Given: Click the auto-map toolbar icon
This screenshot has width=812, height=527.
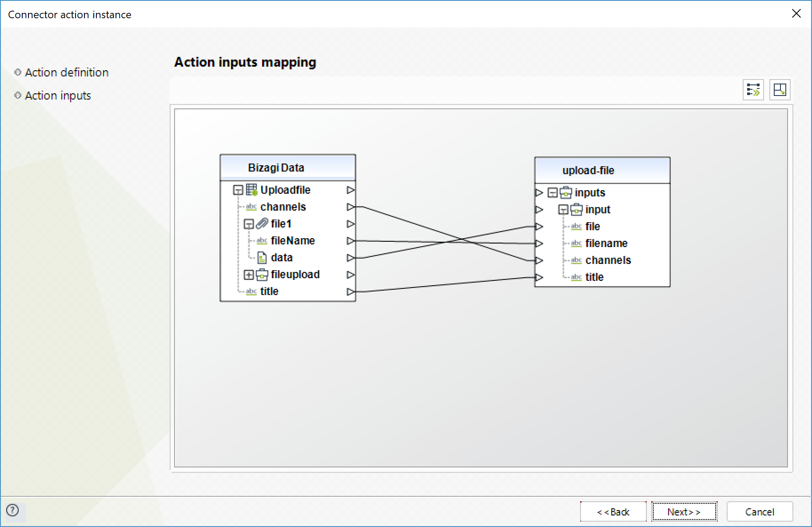Looking at the screenshot, I should [753, 90].
